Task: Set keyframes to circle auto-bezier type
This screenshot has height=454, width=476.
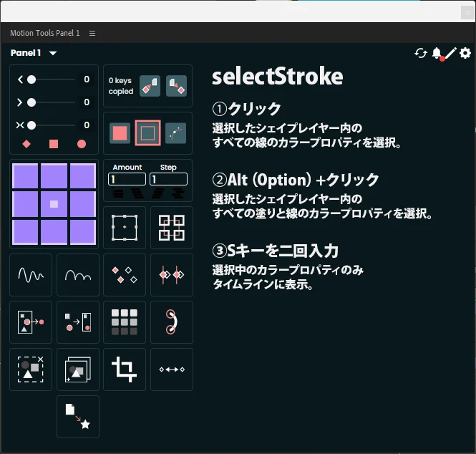Action: [x=82, y=144]
